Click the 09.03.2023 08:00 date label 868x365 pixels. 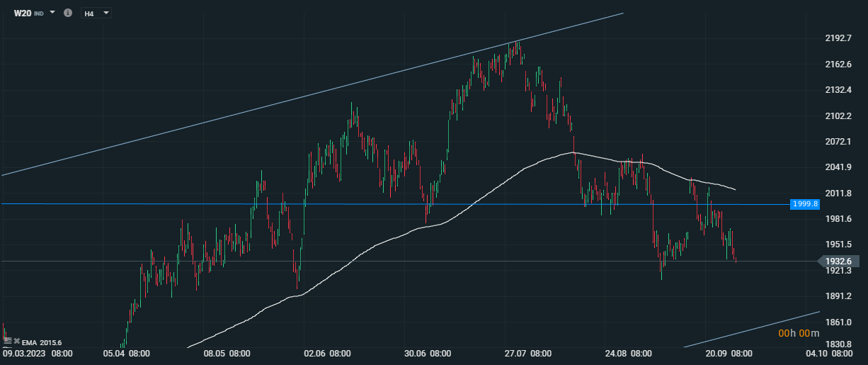(x=37, y=353)
